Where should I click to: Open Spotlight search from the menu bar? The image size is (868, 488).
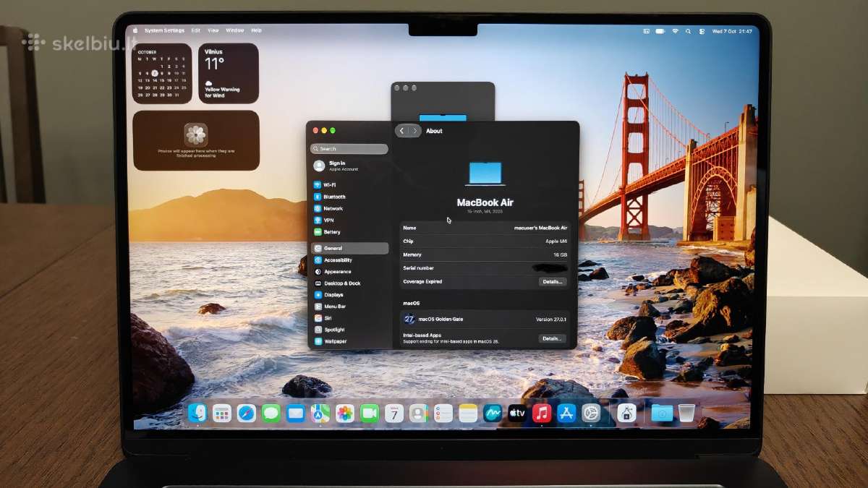tap(688, 31)
